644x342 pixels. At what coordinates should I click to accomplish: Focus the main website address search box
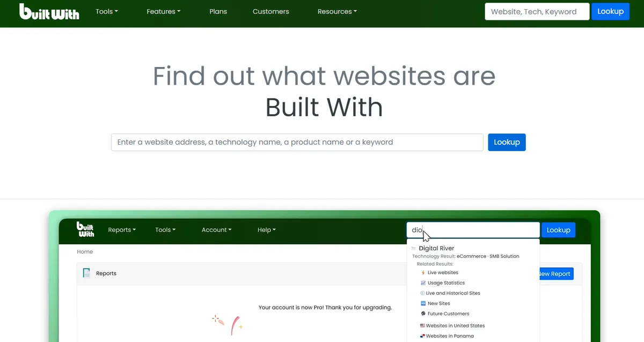pyautogui.click(x=297, y=142)
